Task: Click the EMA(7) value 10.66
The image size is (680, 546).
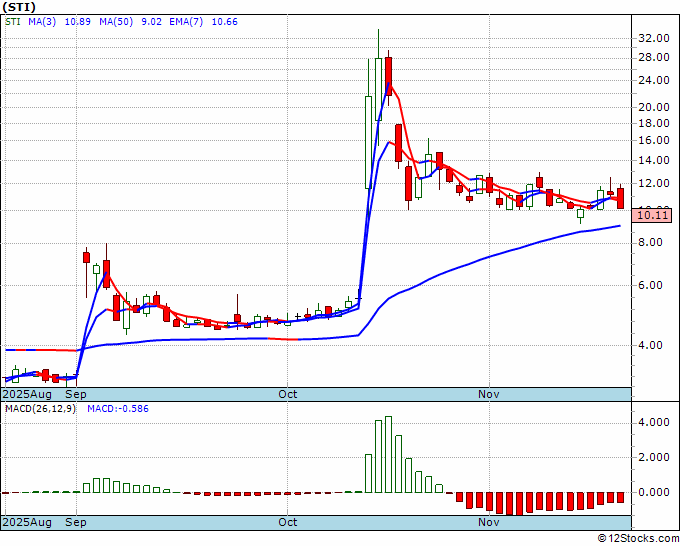Action: 225,22
